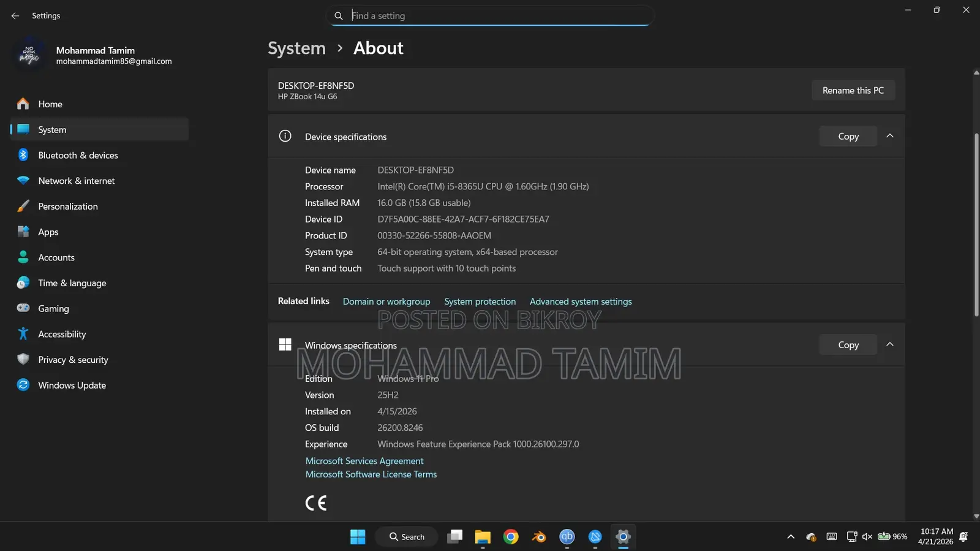Click the touch keyboard tray icon
The width and height of the screenshot is (980, 551).
[831, 537]
